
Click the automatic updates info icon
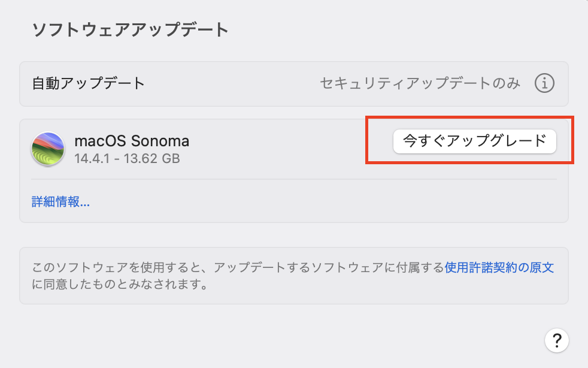544,83
